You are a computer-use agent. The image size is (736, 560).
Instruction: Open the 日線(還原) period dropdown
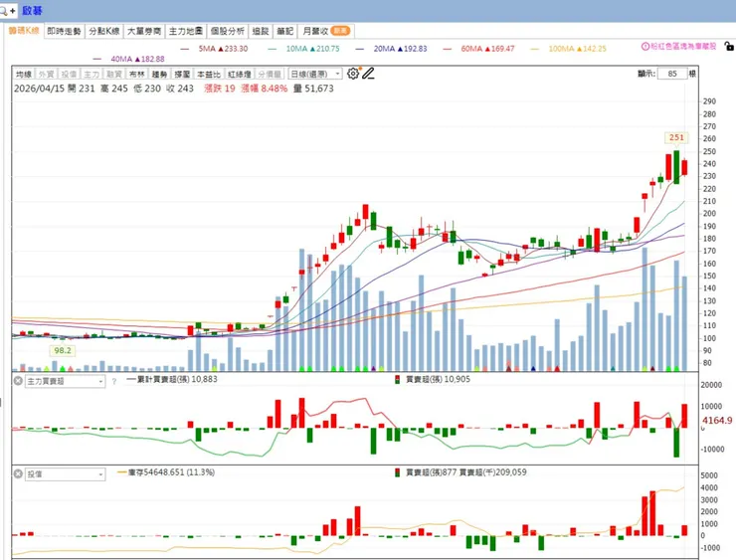314,75
